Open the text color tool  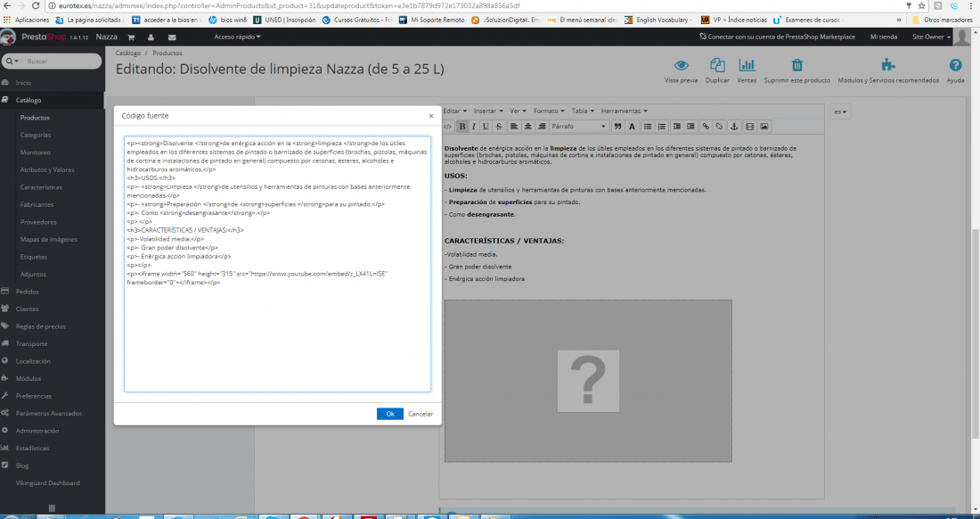pos(632,127)
